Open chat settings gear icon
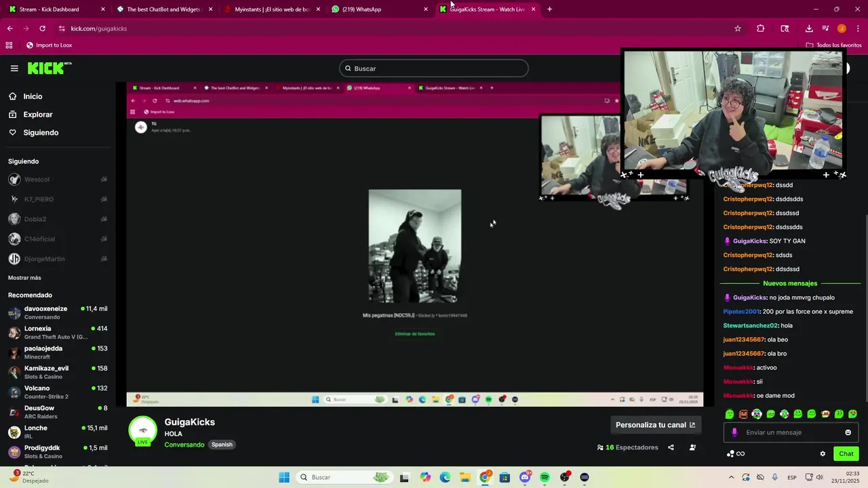Viewport: 868px width, 488px height. click(x=823, y=454)
